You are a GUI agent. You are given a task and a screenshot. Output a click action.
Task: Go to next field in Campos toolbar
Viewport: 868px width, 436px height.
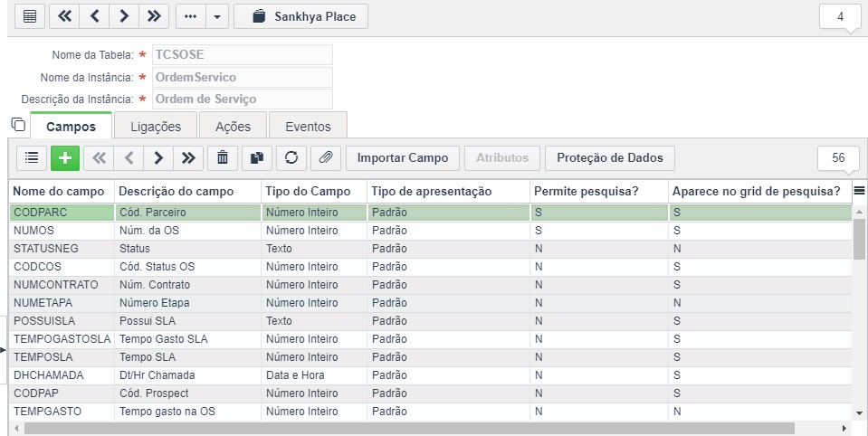point(159,158)
